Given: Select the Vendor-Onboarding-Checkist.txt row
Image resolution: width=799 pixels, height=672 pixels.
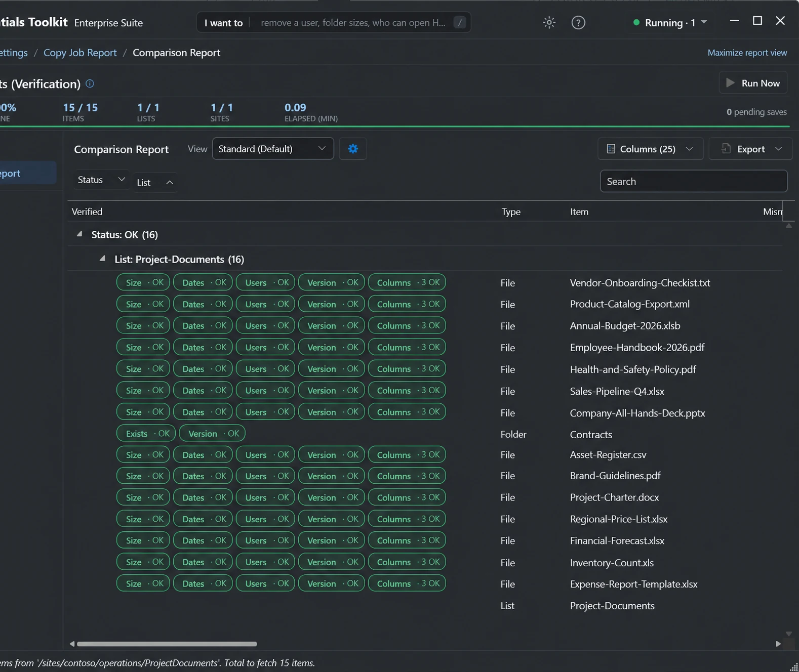Looking at the screenshot, I should [x=425, y=282].
